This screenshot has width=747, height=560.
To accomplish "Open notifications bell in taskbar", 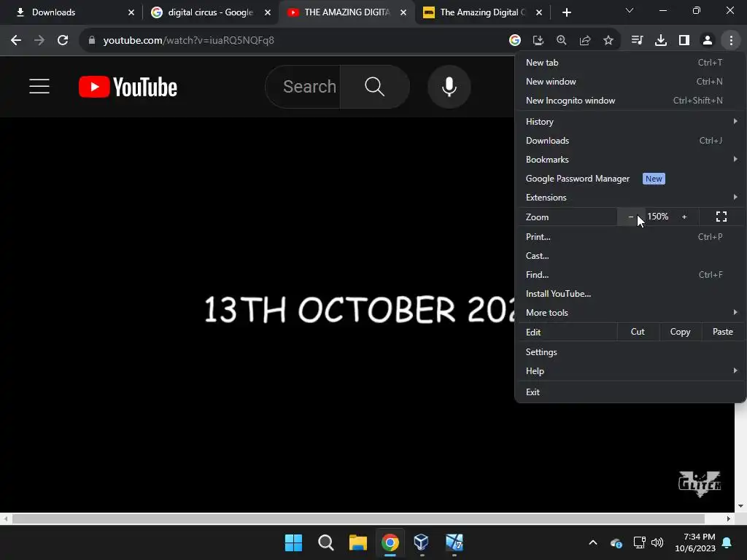I will [x=727, y=542].
